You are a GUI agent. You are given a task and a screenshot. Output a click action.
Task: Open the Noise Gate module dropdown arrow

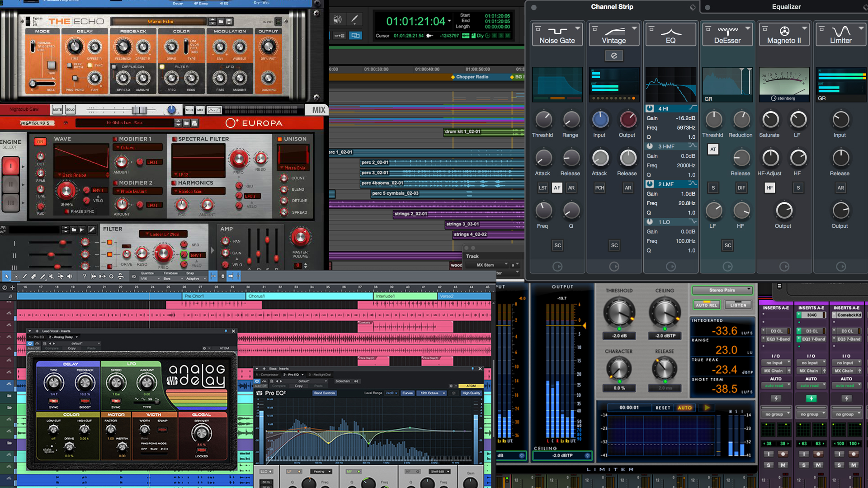coord(577,28)
